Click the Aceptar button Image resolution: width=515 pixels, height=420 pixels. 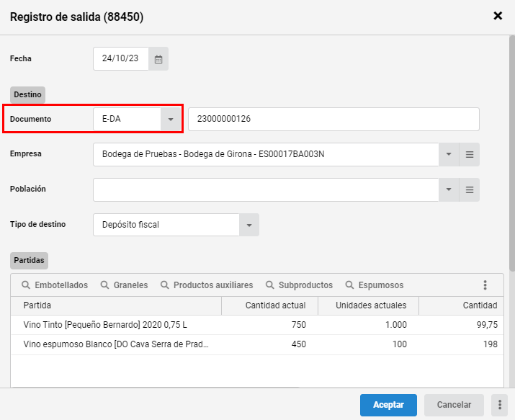click(x=388, y=405)
